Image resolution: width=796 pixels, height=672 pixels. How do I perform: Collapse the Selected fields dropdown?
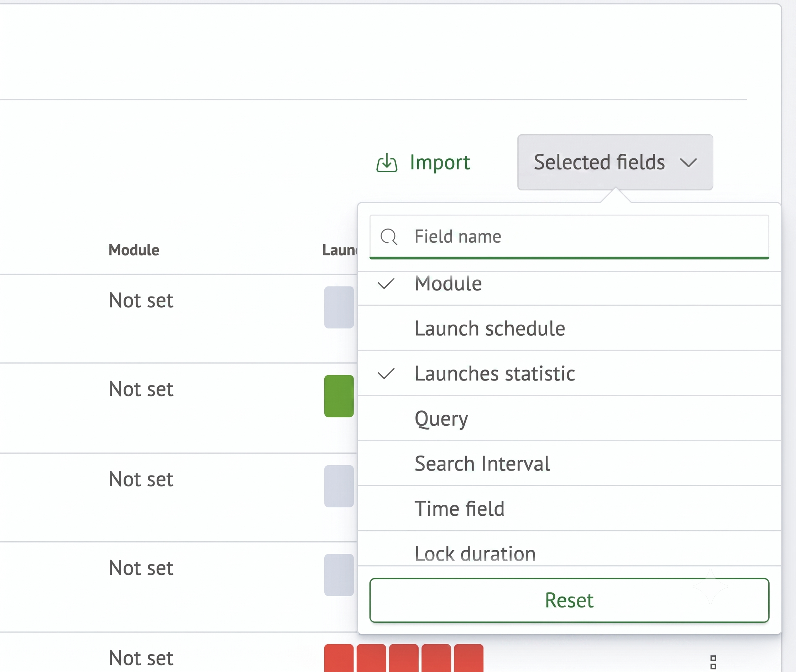click(615, 162)
